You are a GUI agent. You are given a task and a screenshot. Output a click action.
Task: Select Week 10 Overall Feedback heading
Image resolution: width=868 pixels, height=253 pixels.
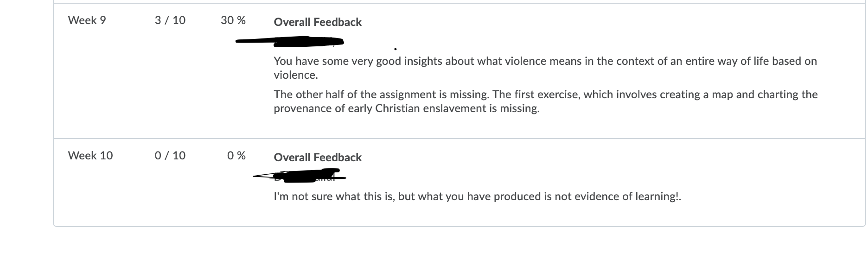(318, 157)
